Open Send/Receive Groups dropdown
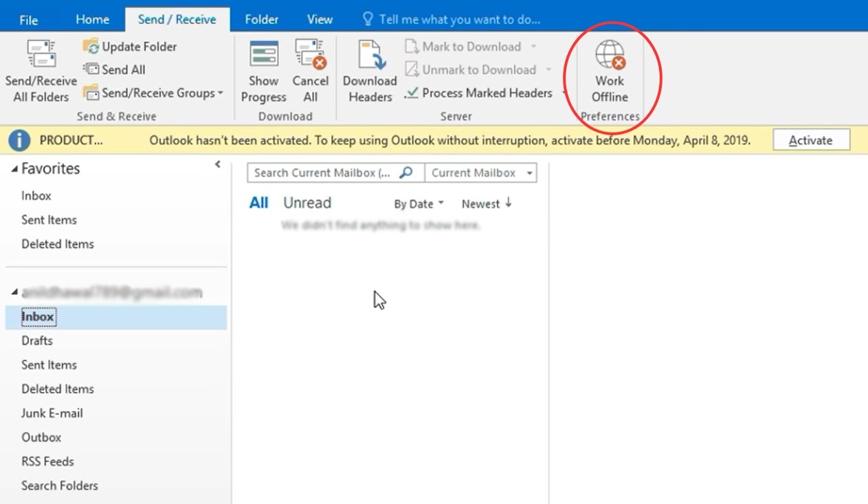Image resolution: width=868 pixels, height=504 pixels. click(x=153, y=93)
